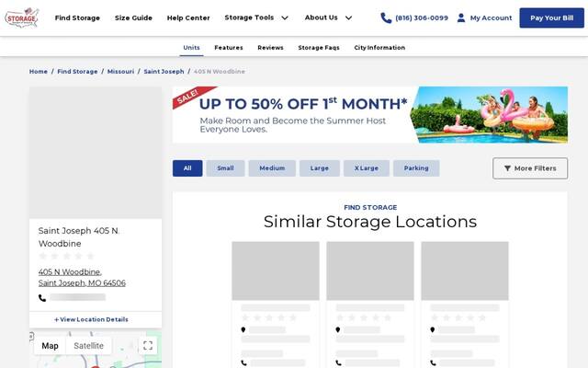Go to Home breadcrumb

click(39, 72)
